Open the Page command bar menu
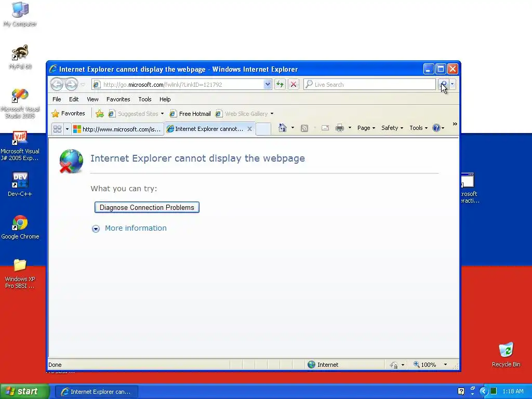The width and height of the screenshot is (532, 399). coord(366,128)
